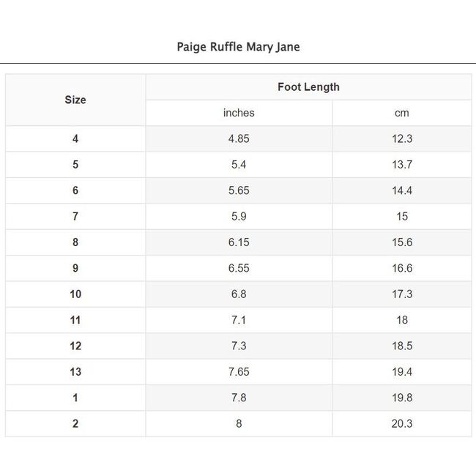Select the cm column subheader
This screenshot has width=476, height=476.
coord(402,113)
